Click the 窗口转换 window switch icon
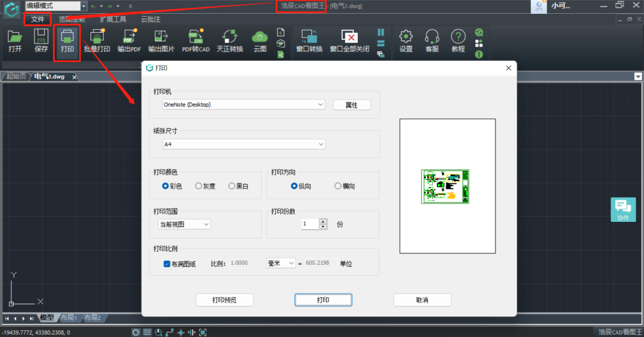The image size is (644, 337). 309,41
